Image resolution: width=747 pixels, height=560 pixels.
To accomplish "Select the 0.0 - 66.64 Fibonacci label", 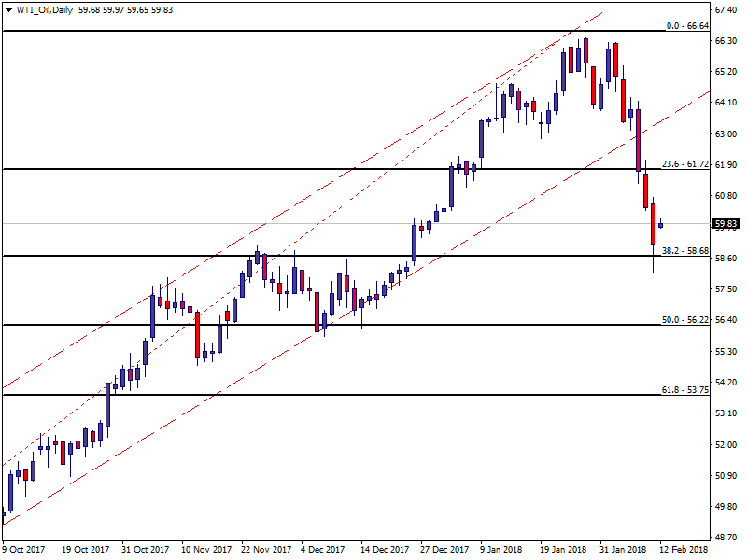I will click(x=687, y=26).
